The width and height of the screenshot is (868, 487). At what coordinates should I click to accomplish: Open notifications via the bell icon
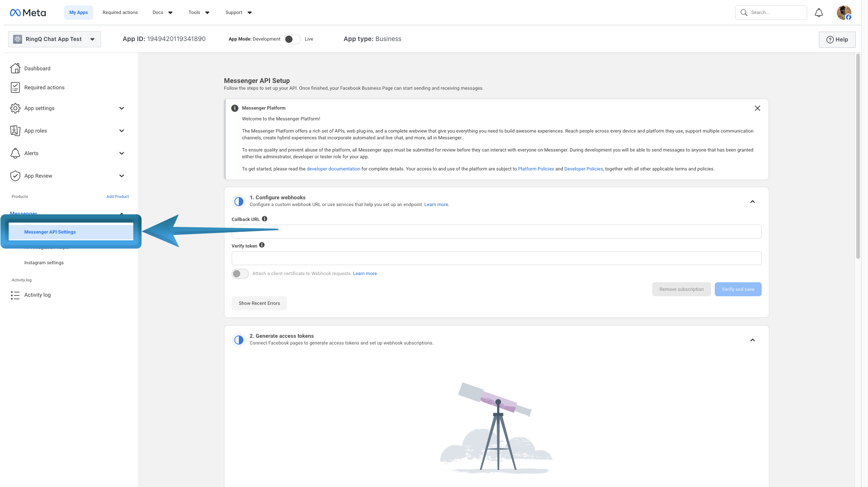click(x=819, y=12)
